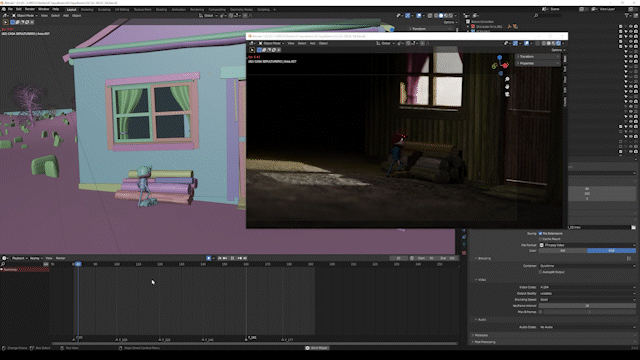Open the Audio Codec dropdown
The image size is (640, 360).
point(587,327)
